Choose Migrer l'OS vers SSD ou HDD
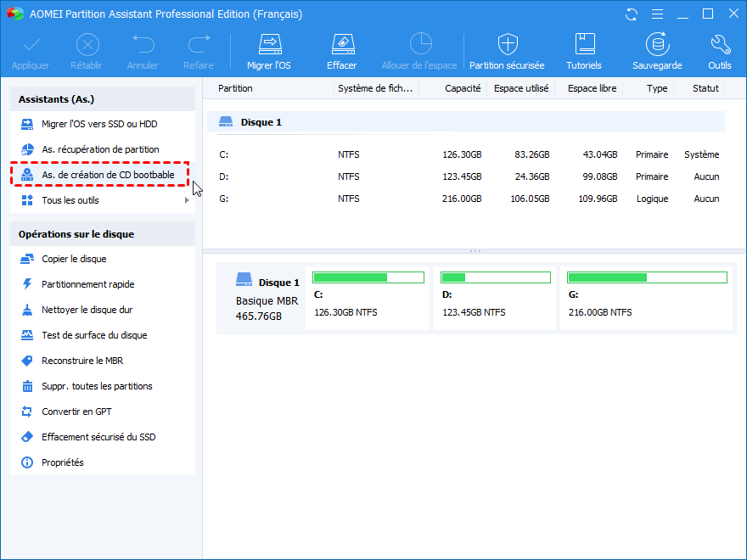The height and width of the screenshot is (560, 747). pyautogui.click(x=103, y=124)
